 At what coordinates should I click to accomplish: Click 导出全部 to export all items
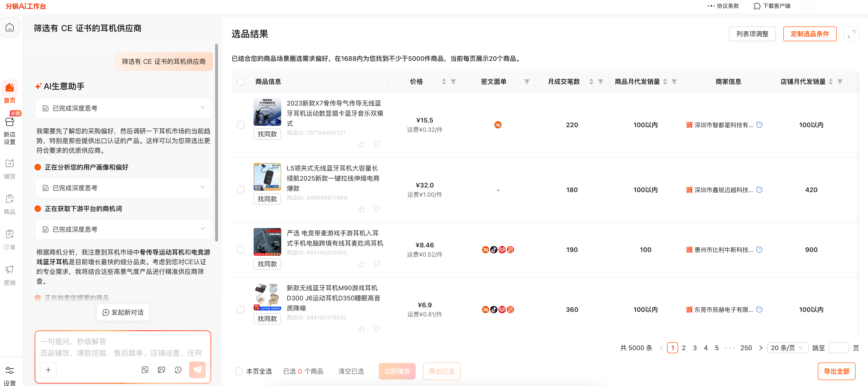pyautogui.click(x=837, y=371)
